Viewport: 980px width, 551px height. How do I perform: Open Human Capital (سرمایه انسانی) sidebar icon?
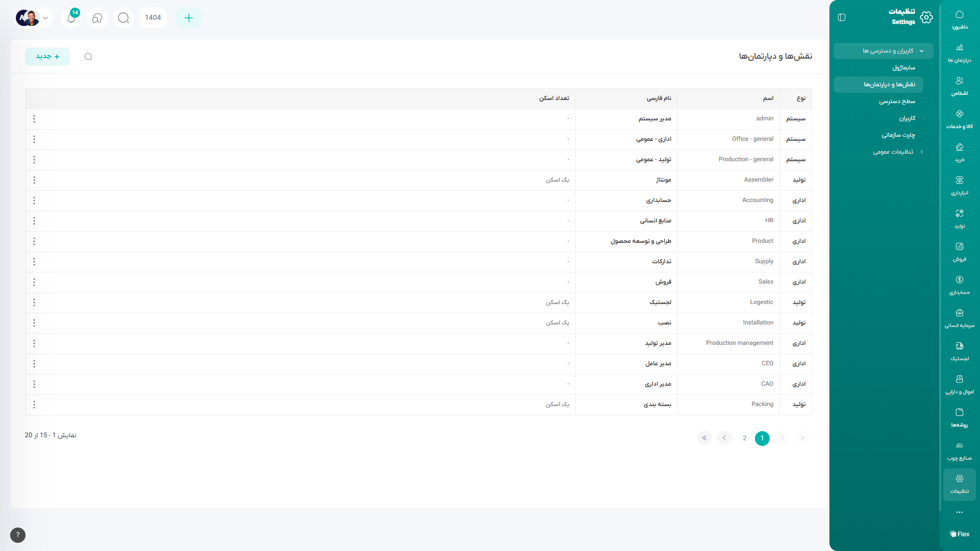[959, 318]
